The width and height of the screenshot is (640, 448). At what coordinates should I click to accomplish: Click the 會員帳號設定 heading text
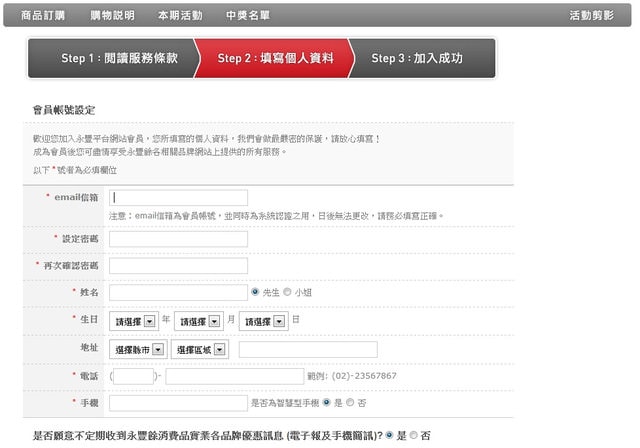click(x=64, y=110)
